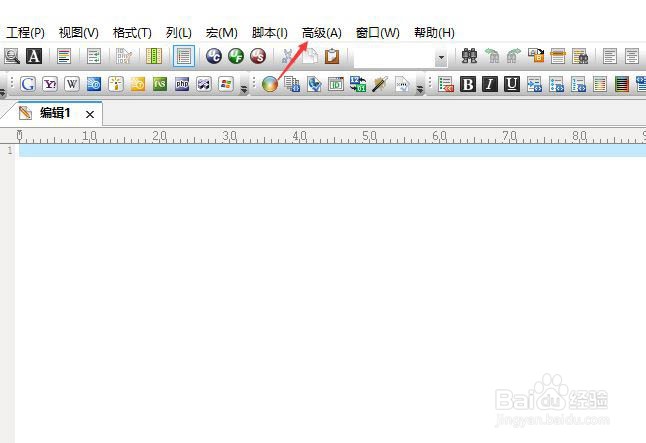This screenshot has height=443, width=646.
Task: Expand the web search toolbar overflow chevron
Action: [244, 89]
